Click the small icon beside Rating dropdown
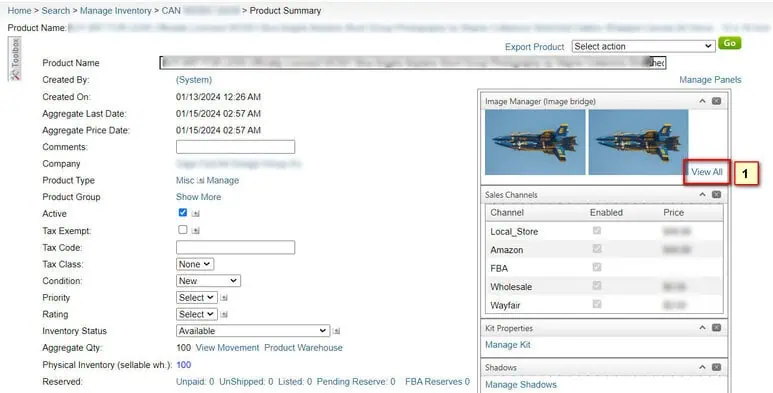The height and width of the screenshot is (393, 773). pyautogui.click(x=224, y=315)
